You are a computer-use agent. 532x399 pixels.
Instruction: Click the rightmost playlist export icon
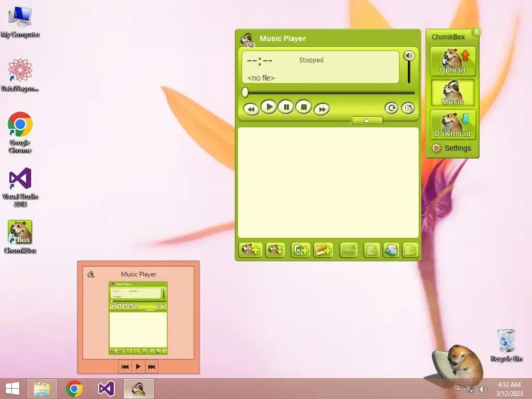pyautogui.click(x=410, y=250)
